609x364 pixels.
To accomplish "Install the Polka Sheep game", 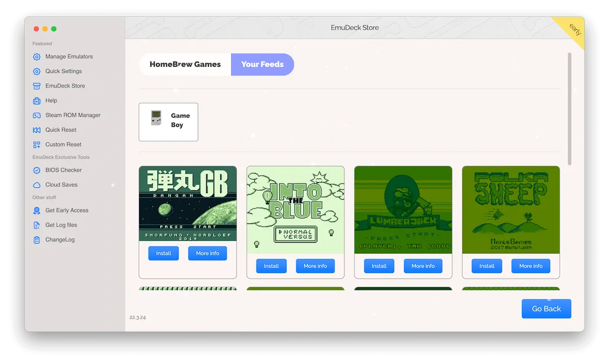I will click(487, 266).
